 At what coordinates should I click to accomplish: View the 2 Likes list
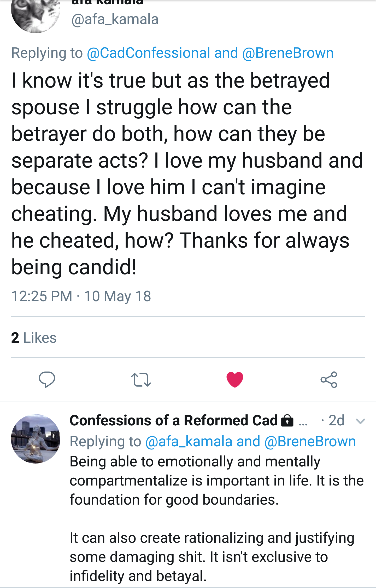[34, 338]
